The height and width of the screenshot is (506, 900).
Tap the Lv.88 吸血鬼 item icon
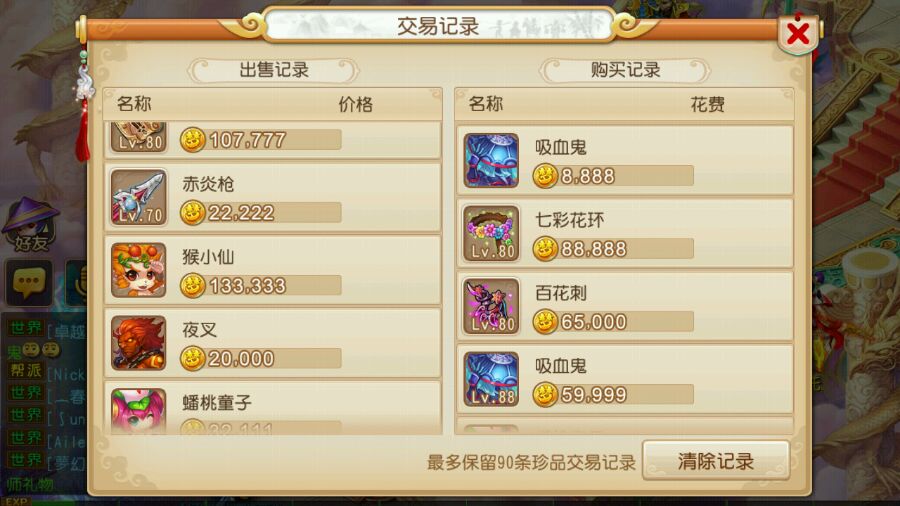(x=491, y=379)
